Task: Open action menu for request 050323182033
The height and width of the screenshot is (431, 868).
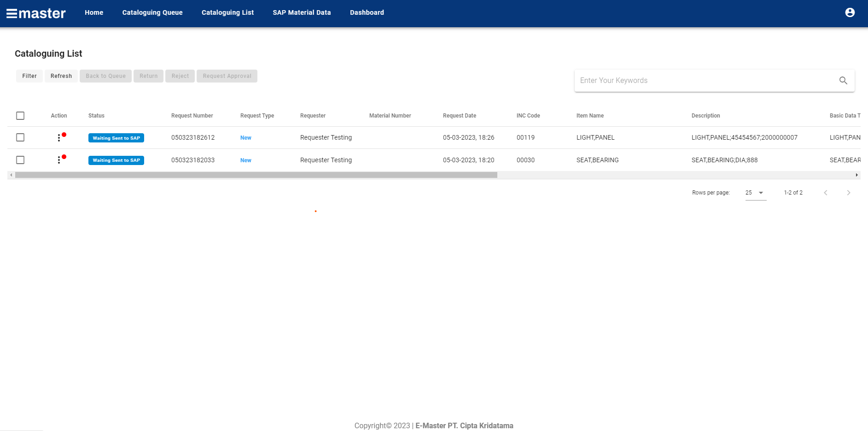Action: tap(59, 160)
